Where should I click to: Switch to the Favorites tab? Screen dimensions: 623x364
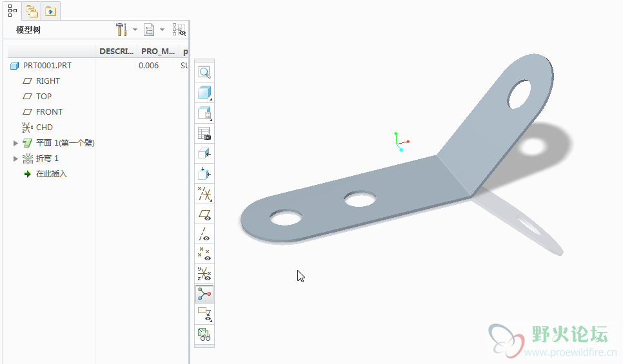point(50,12)
